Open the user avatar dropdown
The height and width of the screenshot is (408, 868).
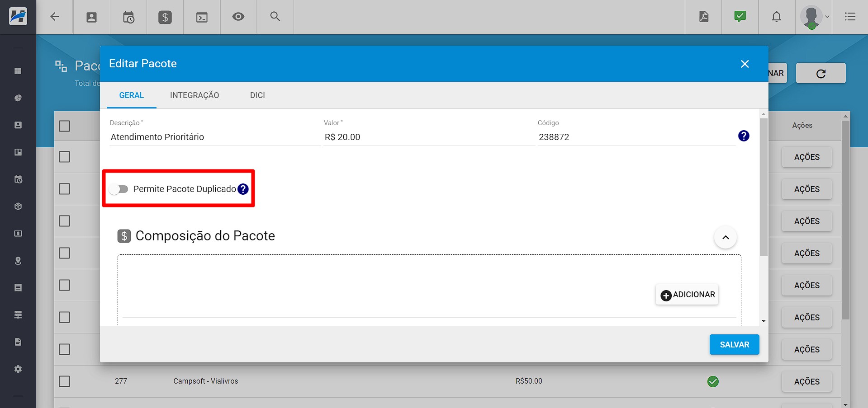[814, 17]
